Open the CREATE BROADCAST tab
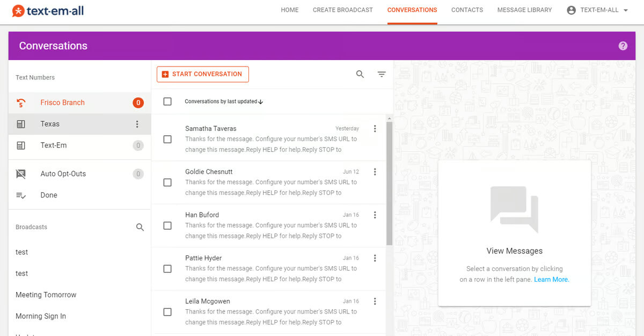The image size is (644, 336). pos(343,10)
